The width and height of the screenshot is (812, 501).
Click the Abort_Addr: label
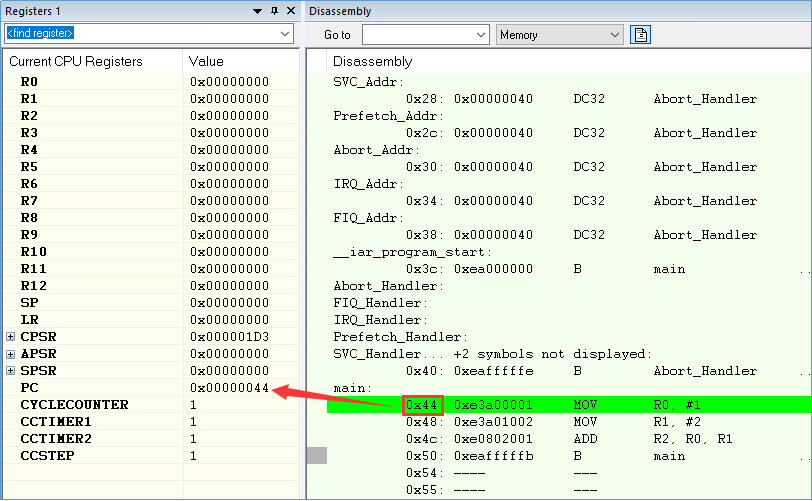376,150
